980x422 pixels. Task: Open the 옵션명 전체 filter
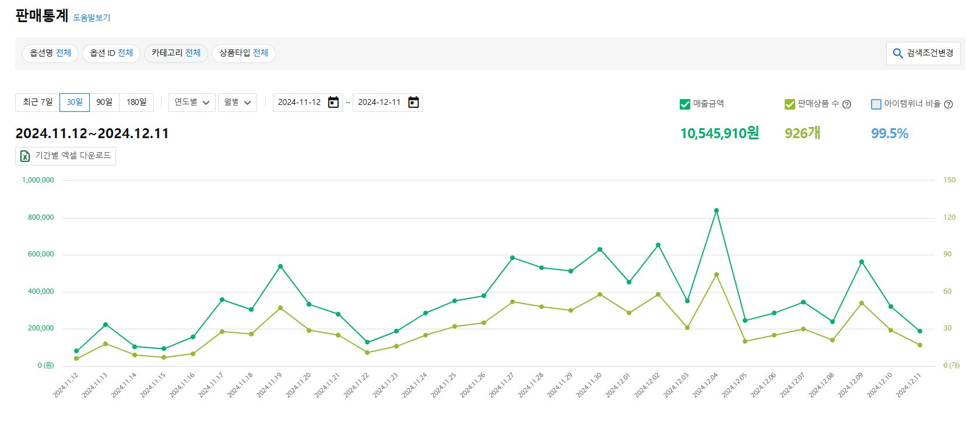click(51, 53)
